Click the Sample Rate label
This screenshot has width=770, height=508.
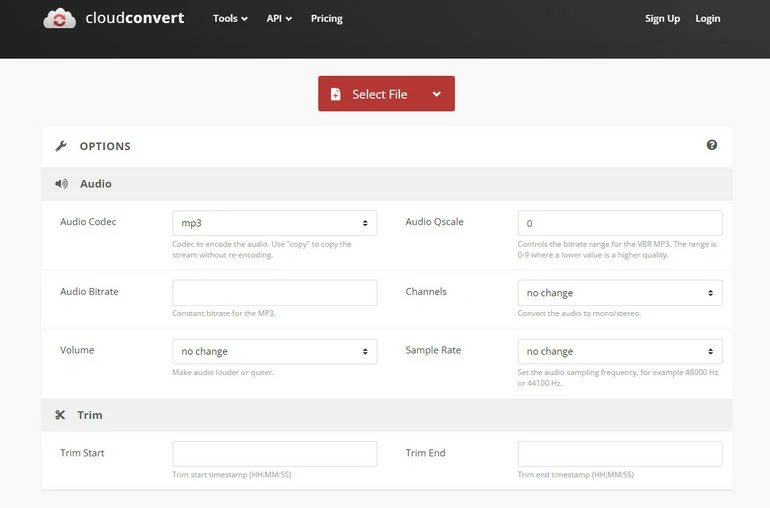click(433, 350)
